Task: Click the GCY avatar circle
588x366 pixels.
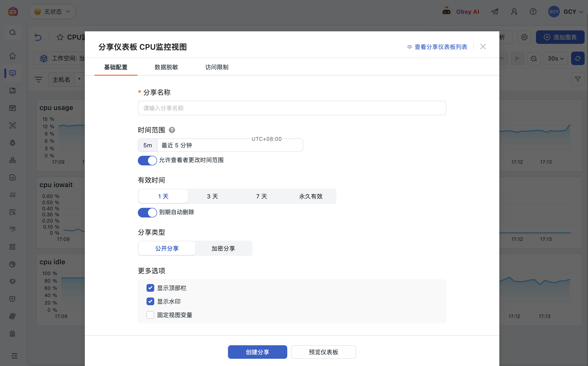Action: coord(554,12)
